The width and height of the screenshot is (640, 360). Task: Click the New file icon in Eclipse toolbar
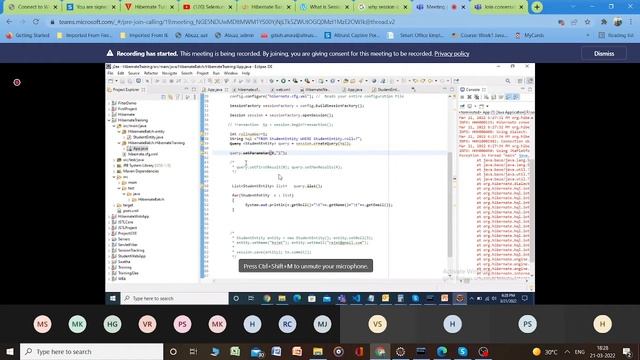(111, 81)
